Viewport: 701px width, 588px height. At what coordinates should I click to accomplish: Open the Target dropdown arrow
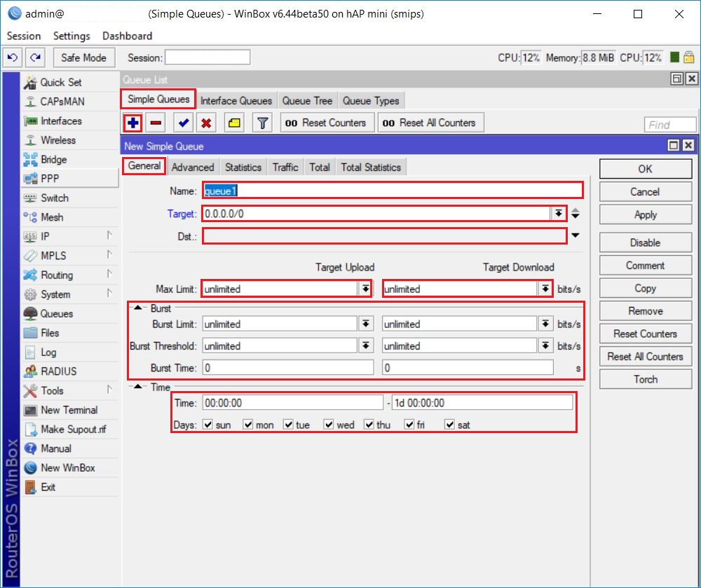coord(560,214)
